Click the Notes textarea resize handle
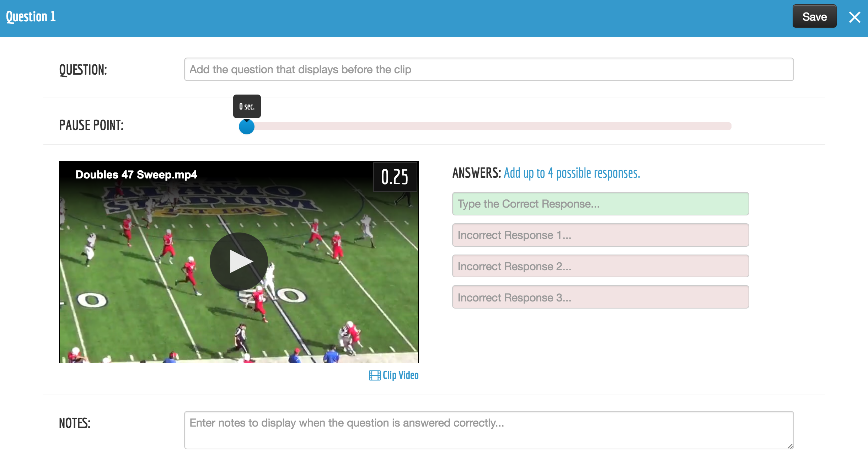The width and height of the screenshot is (868, 460). [x=790, y=446]
